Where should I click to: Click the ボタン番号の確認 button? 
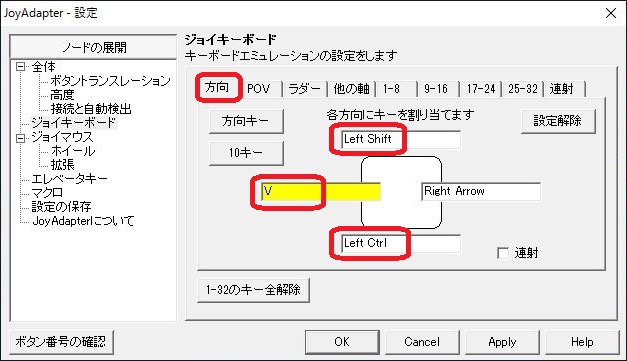click(x=61, y=342)
